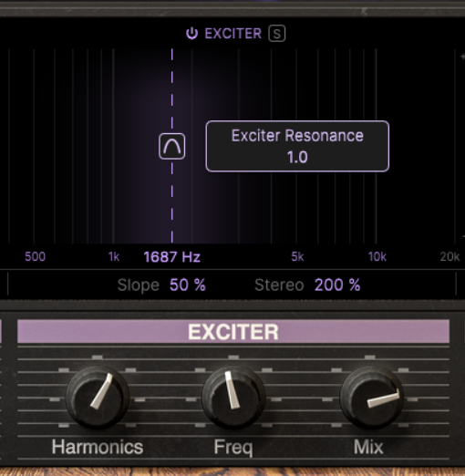Click the 10k frequency axis label
465x476 pixels.
pos(377,257)
